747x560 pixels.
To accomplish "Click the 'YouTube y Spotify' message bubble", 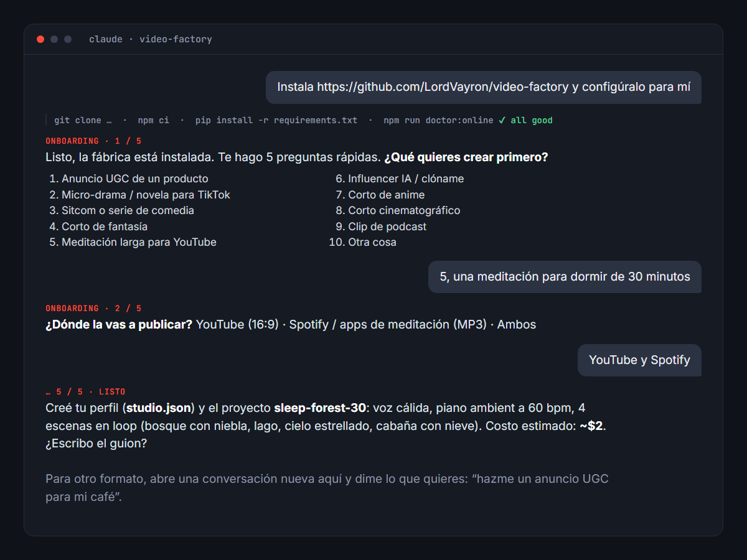I will point(639,360).
